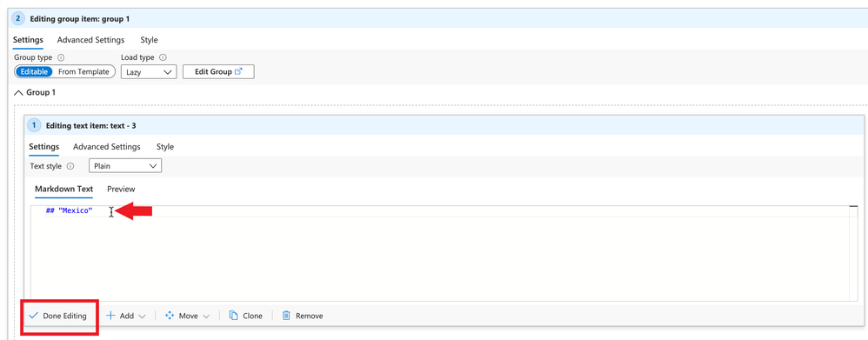The height and width of the screenshot is (340, 868).
Task: Click the Remove trash icon
Action: tap(286, 316)
